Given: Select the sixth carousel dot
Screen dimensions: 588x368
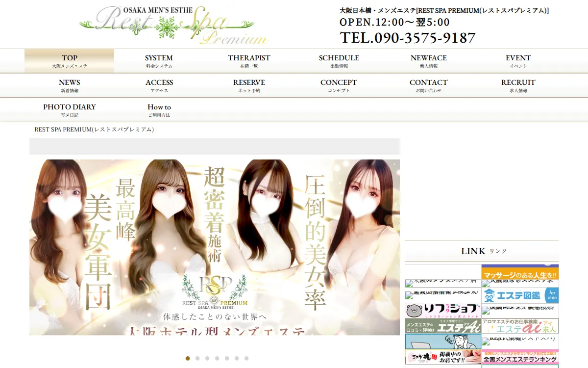Looking at the screenshot, I should [x=237, y=358].
